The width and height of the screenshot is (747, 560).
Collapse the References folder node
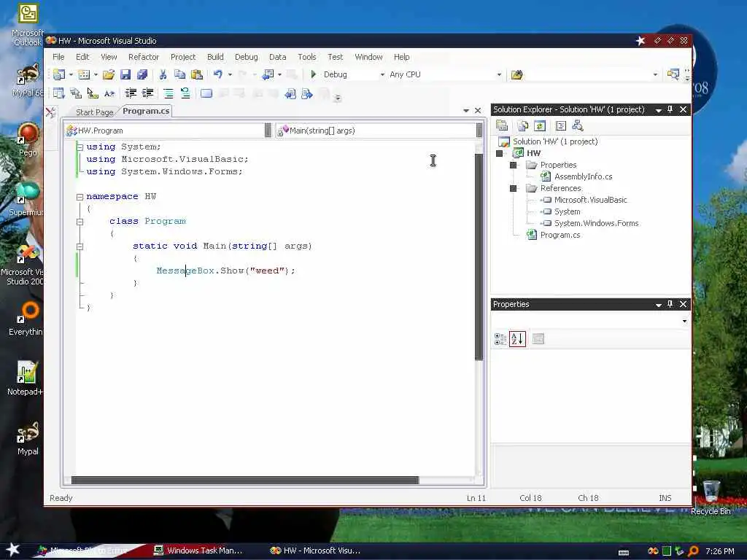[x=513, y=189]
